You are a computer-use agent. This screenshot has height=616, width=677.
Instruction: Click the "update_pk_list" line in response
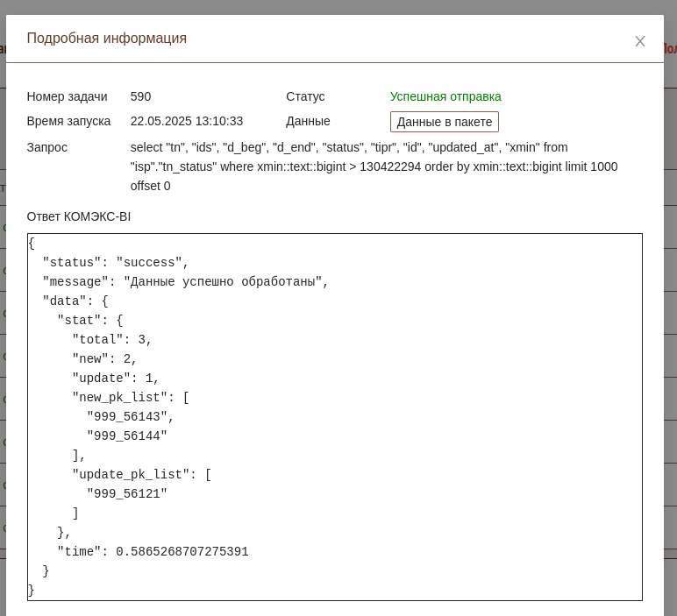click(141, 475)
